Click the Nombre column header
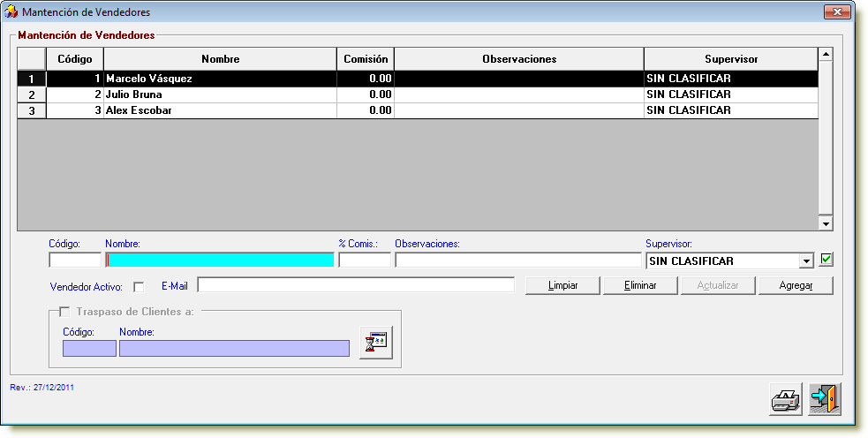This screenshot has height=438, width=868. click(x=221, y=59)
